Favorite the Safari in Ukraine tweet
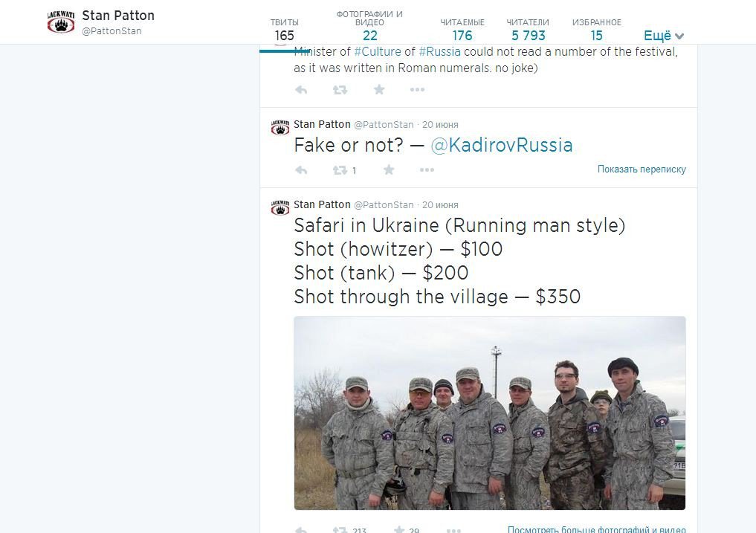756x533 pixels. (x=399, y=529)
